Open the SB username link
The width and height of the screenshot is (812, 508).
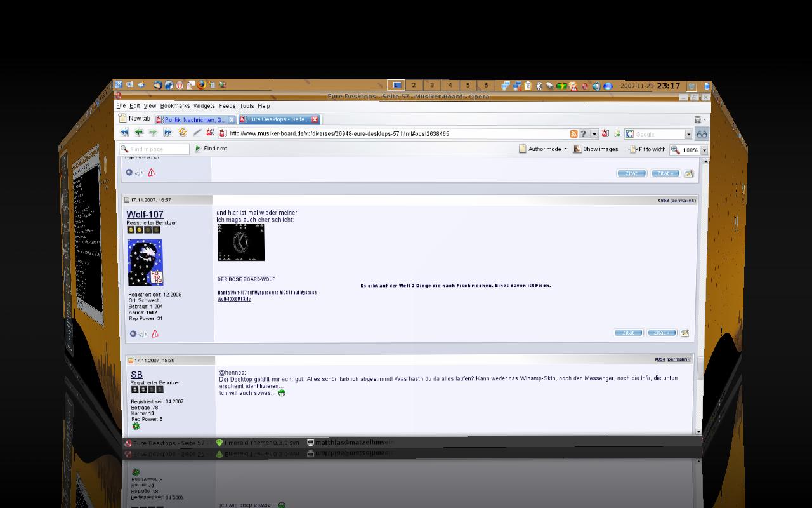pos(136,375)
